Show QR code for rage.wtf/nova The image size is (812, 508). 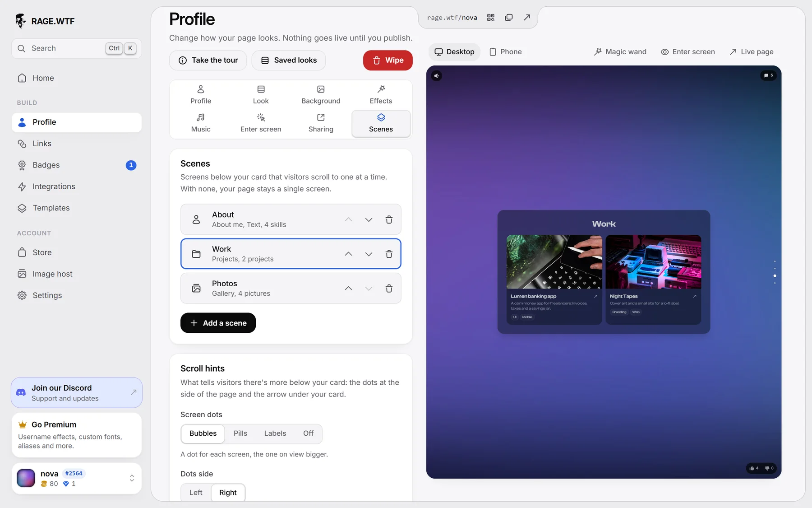491,18
